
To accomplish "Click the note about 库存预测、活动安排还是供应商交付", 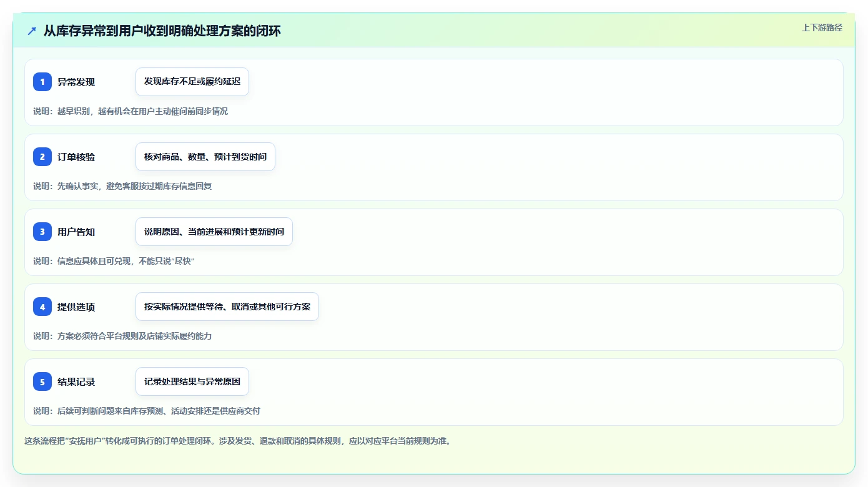I will (147, 411).
